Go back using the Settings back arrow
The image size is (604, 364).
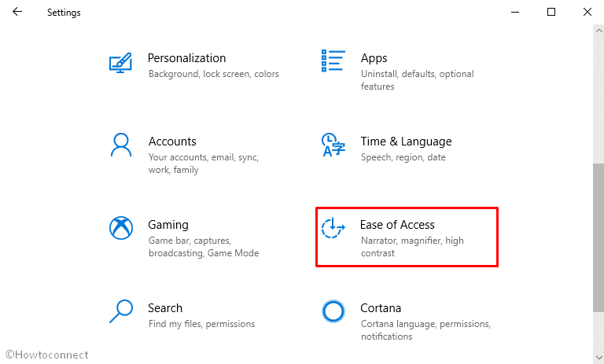(x=17, y=12)
